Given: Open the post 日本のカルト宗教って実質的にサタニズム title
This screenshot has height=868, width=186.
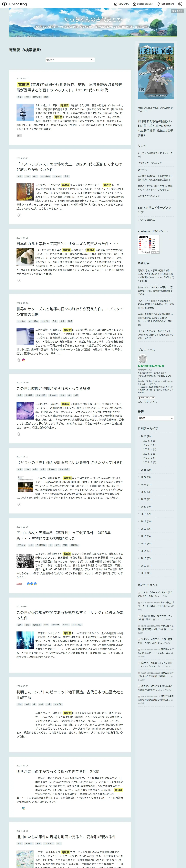Looking at the screenshot, I should (x=68, y=244).
